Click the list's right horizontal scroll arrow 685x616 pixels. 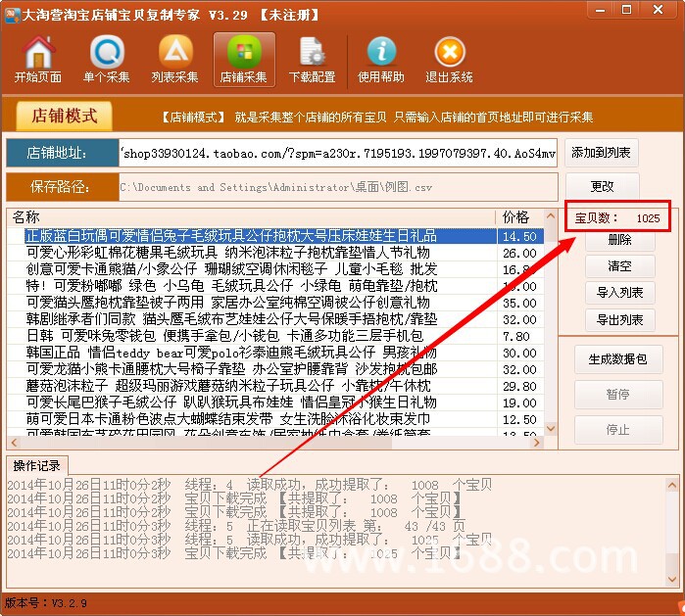536,443
